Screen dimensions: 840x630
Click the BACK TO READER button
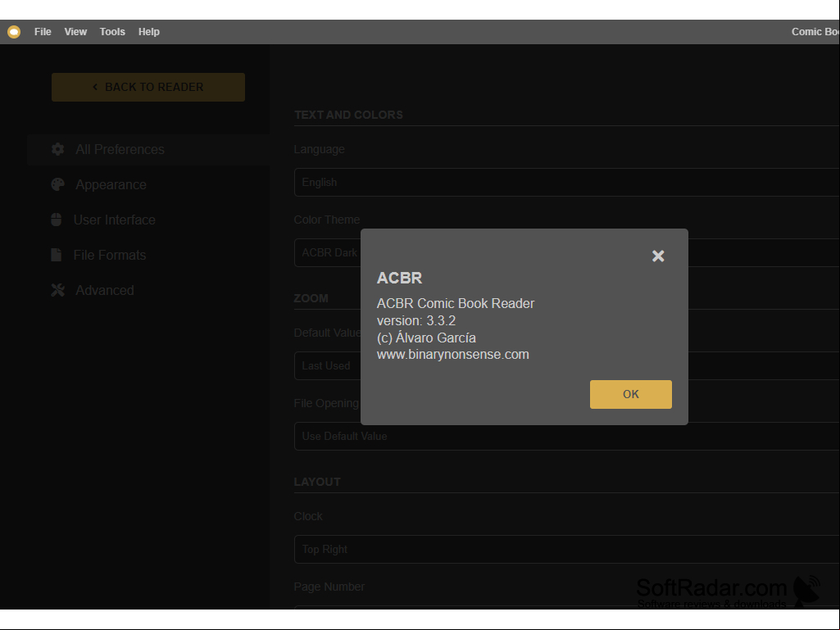(x=148, y=87)
